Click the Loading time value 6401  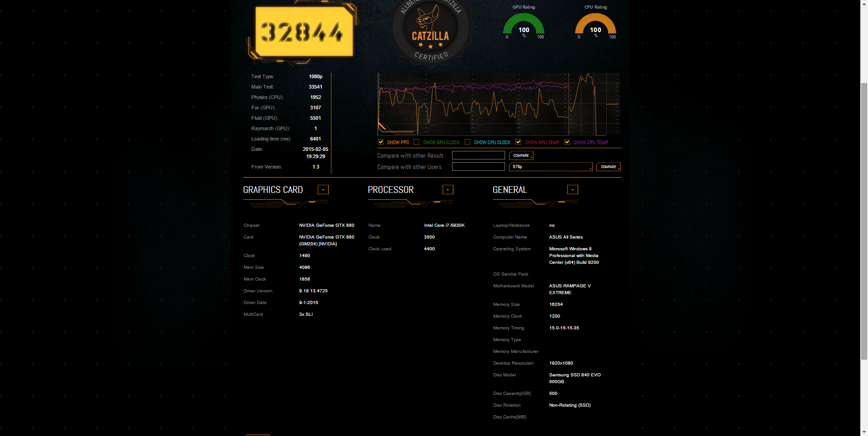(x=316, y=139)
